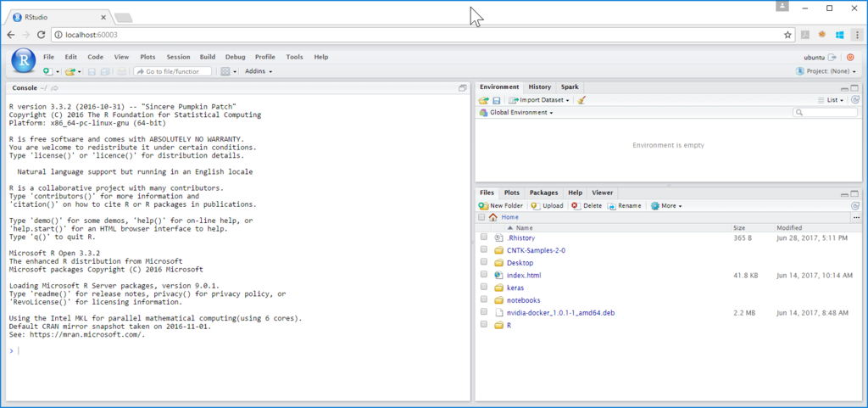Screen dimensions: 868x408
Task: Maximize the Files pane
Action: 854,193
